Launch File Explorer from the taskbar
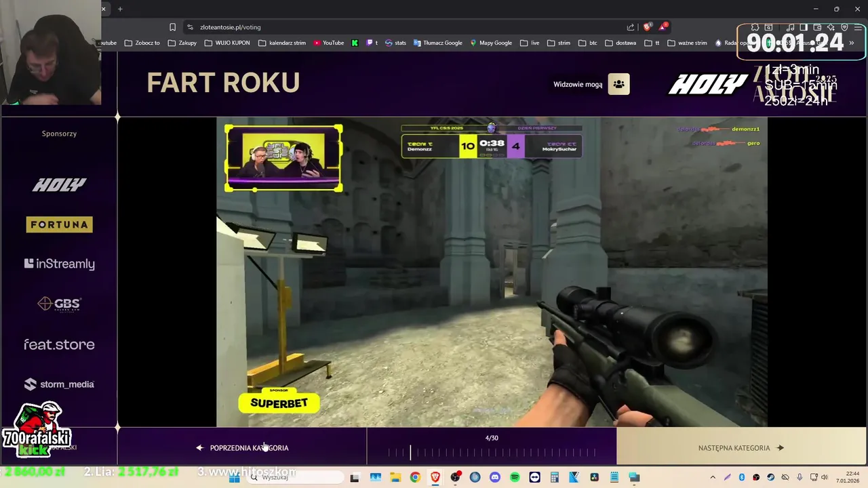Viewport: 868px width, 488px height. (395, 477)
